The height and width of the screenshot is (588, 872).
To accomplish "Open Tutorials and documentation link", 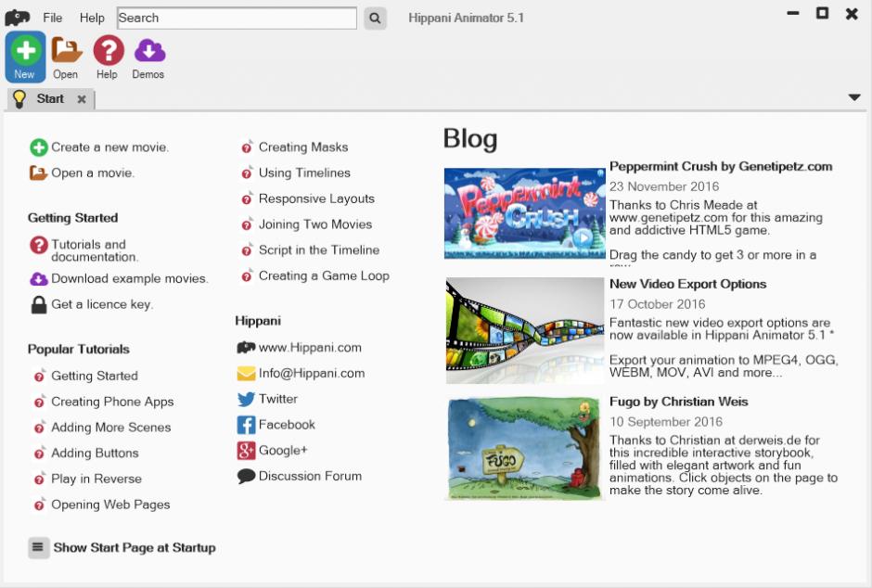I will click(x=95, y=250).
